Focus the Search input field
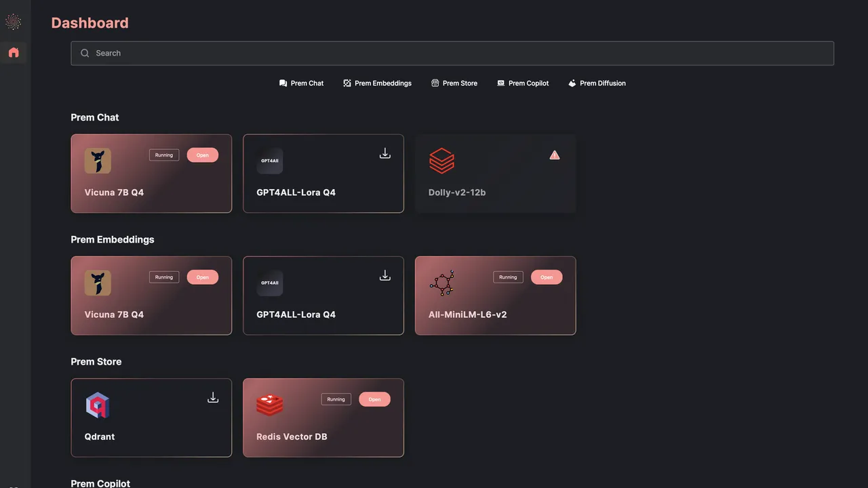868x488 pixels. [x=452, y=53]
